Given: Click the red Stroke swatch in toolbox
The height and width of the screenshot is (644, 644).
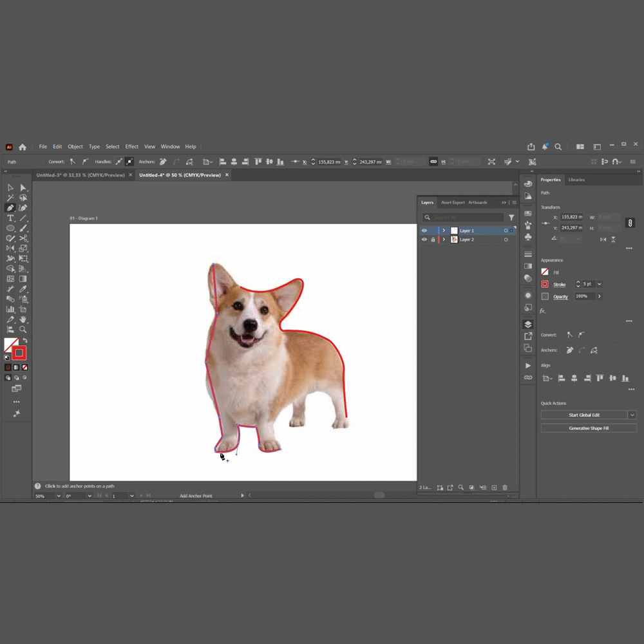Looking at the screenshot, I should tap(19, 353).
